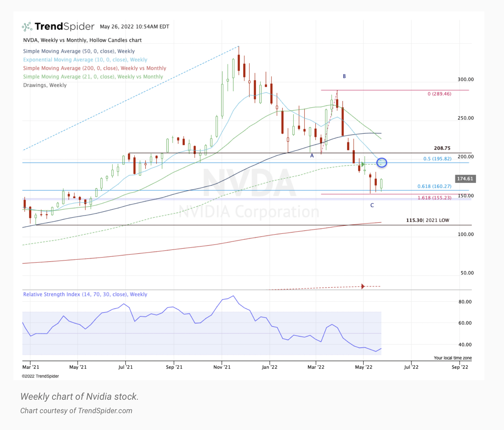Click the '115.30| 2021 LOW' label
Viewport: 504px width, 430px height.
428,220
